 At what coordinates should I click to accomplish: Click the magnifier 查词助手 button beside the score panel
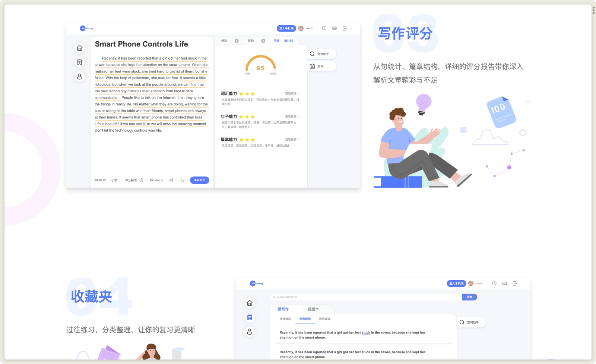point(321,54)
